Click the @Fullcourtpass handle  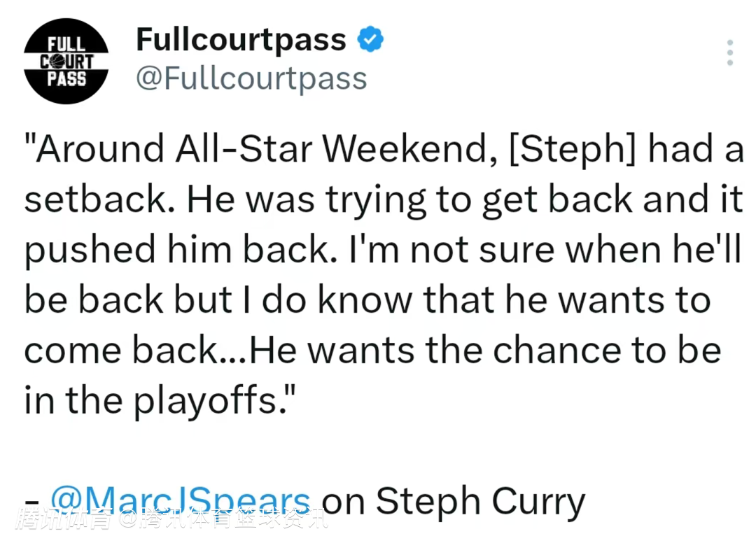[x=251, y=78]
